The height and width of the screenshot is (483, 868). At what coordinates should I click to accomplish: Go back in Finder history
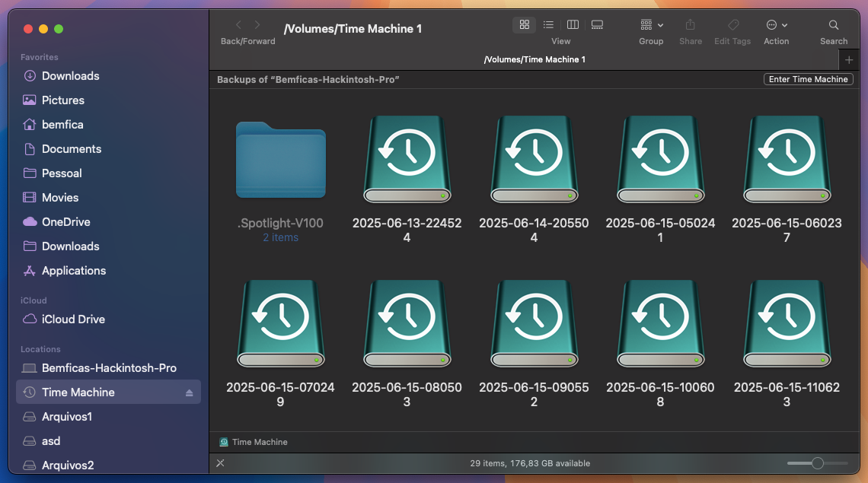pos(238,25)
